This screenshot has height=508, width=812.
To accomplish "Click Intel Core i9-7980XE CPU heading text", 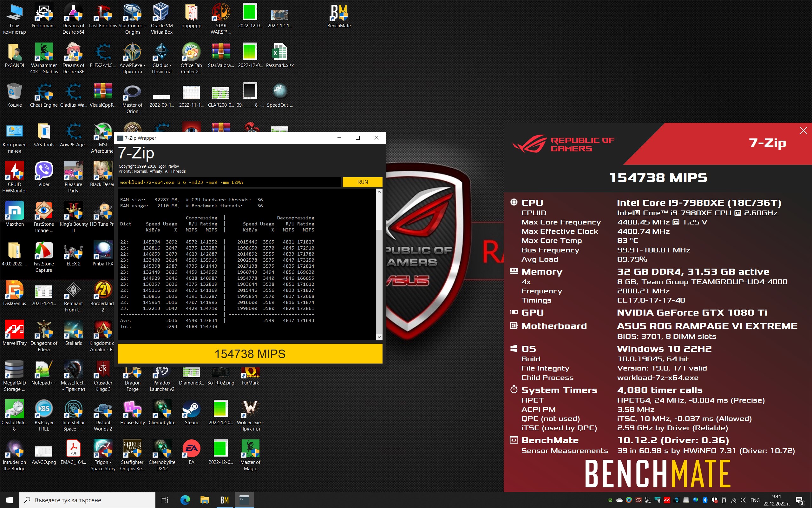I will (x=699, y=203).
